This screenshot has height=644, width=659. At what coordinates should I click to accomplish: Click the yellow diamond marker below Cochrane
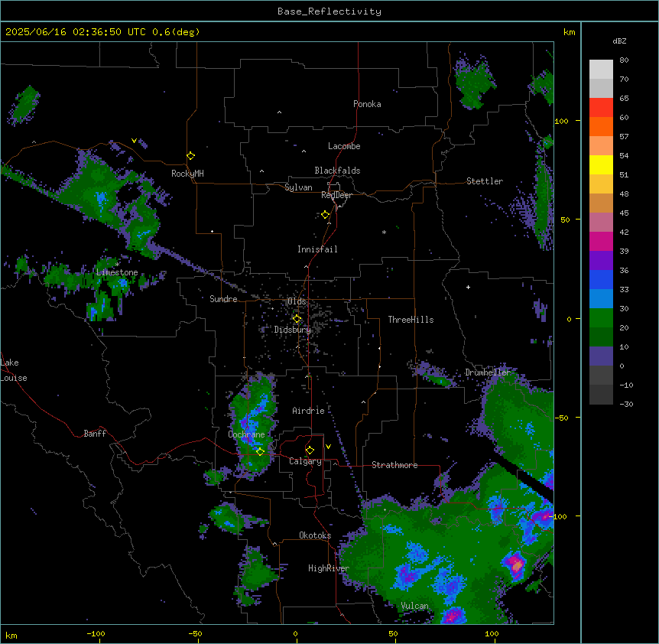pyautogui.click(x=260, y=451)
